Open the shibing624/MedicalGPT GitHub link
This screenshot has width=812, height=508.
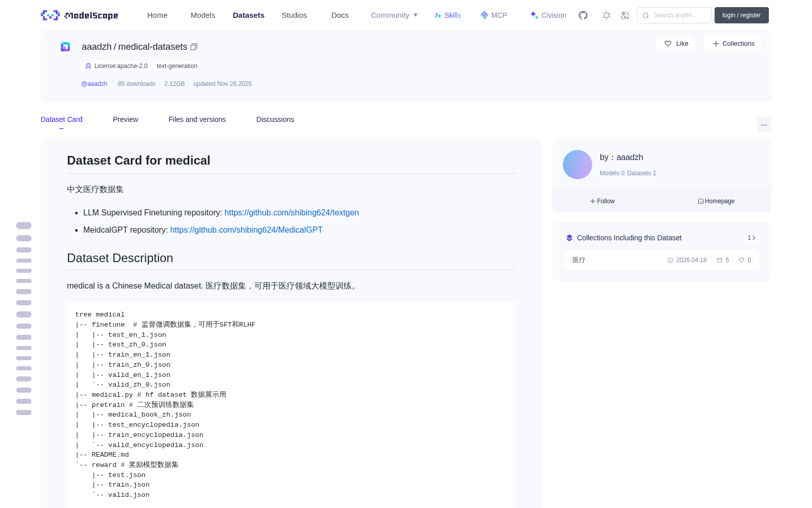(x=246, y=230)
